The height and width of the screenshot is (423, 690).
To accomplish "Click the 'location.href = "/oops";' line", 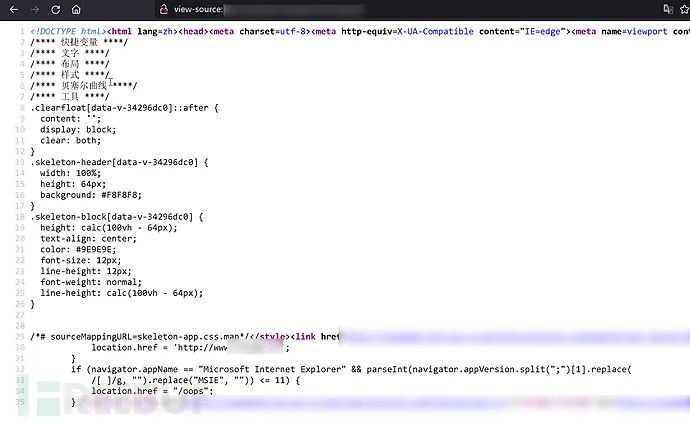I will click(152, 391).
